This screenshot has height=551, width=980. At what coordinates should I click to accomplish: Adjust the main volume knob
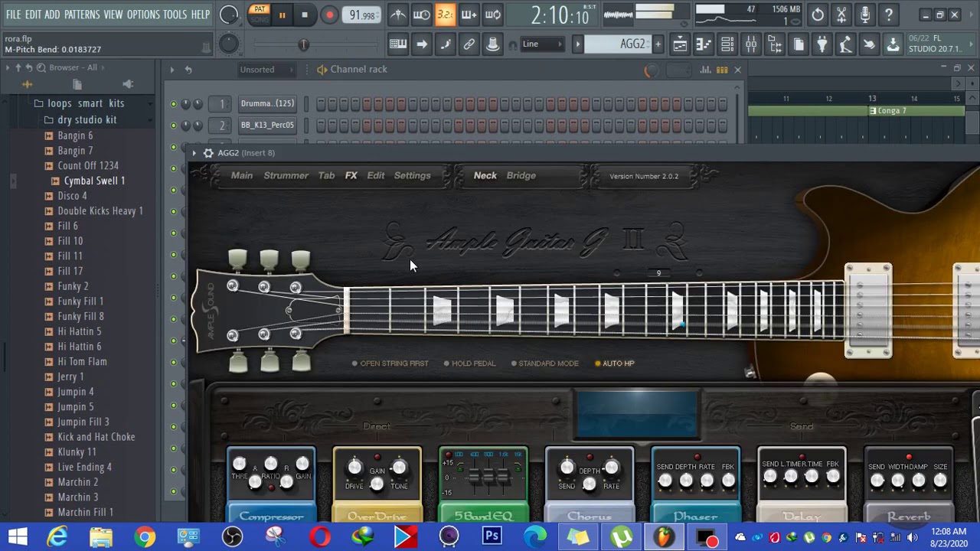click(229, 15)
